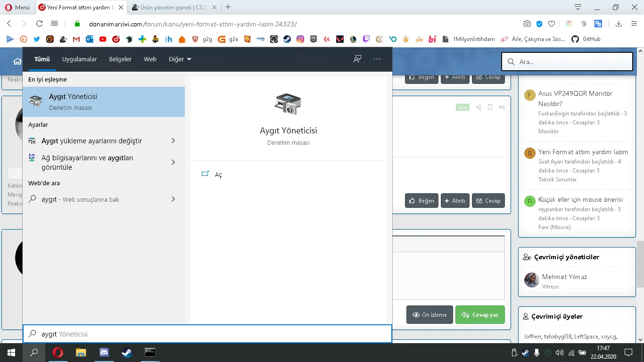Expand Ağ bilgisayarlarını ve aygıtları görüntüle chevron
The height and width of the screenshot is (362, 644).
pos(173,162)
